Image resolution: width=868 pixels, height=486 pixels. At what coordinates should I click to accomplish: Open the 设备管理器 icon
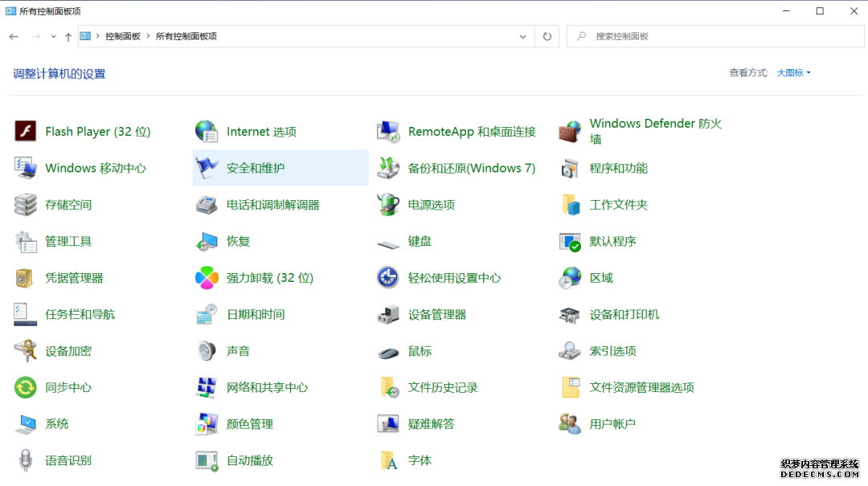(x=388, y=314)
